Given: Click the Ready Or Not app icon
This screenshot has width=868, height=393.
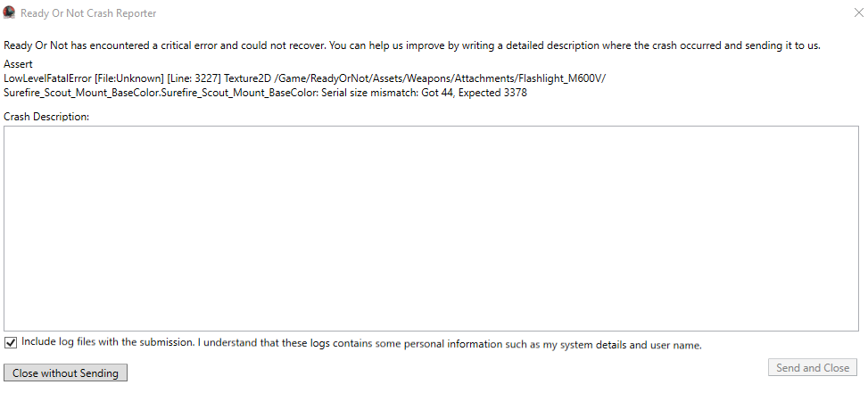Looking at the screenshot, I should (9, 12).
